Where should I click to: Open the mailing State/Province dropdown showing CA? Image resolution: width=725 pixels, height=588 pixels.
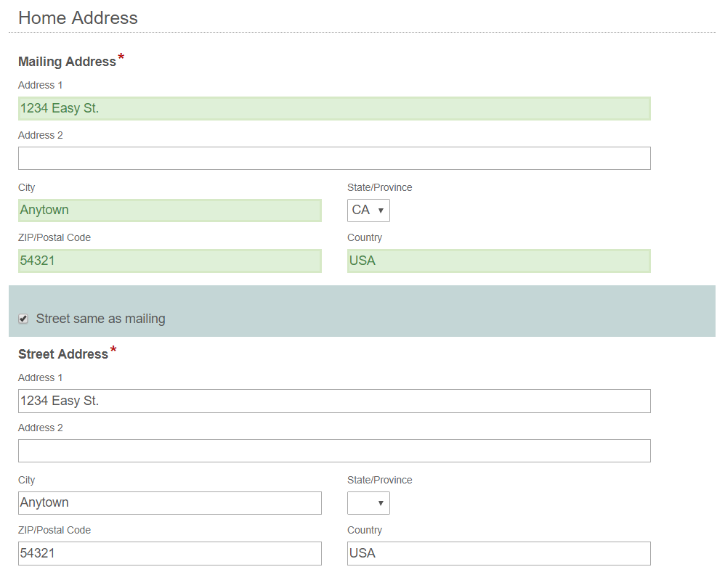coord(368,211)
